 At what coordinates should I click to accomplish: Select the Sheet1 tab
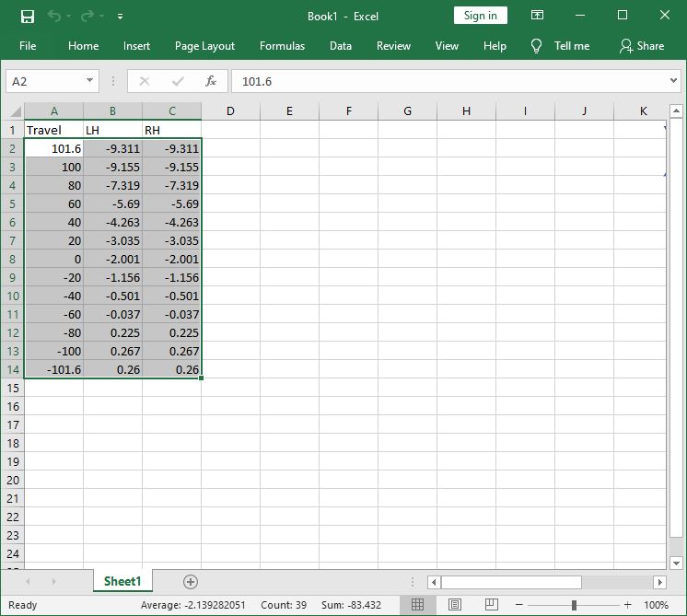122,581
